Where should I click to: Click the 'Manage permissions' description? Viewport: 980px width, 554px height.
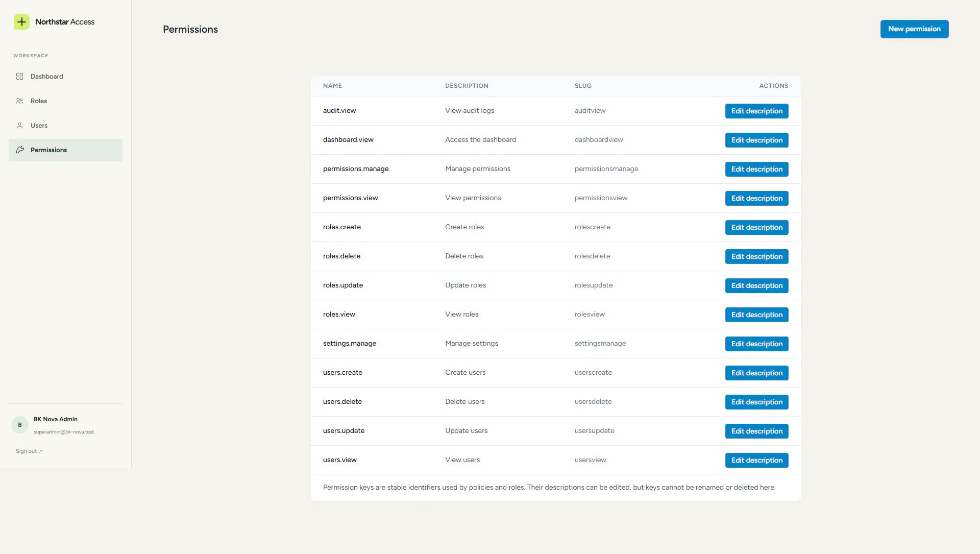click(478, 169)
